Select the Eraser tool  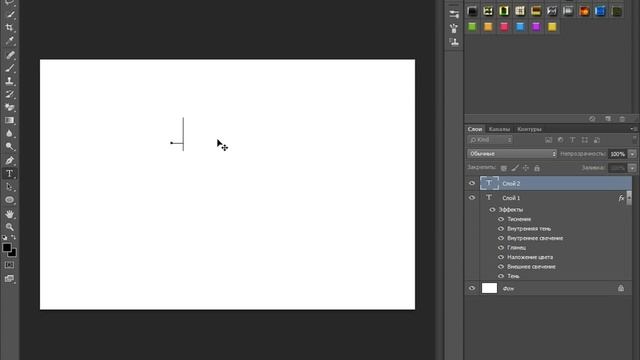point(10,107)
